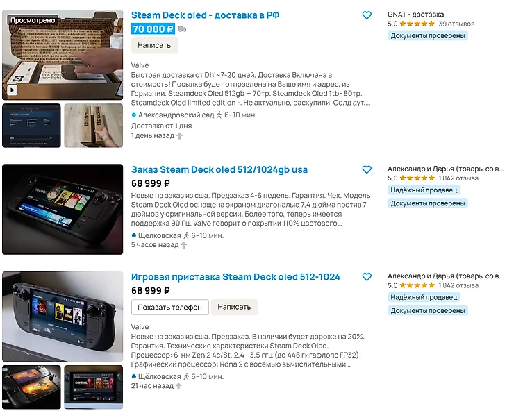
Task: View '39 отзывов' for GNAT seller
Action: 456,24
